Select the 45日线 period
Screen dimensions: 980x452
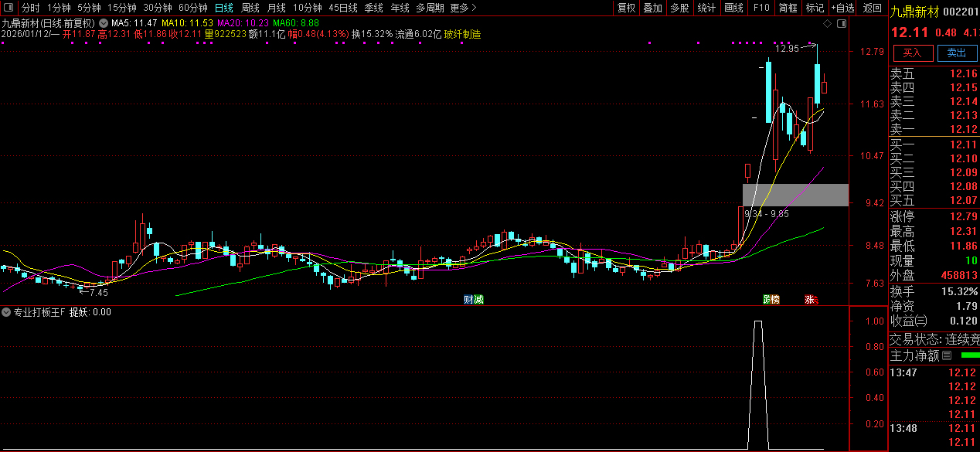[343, 8]
